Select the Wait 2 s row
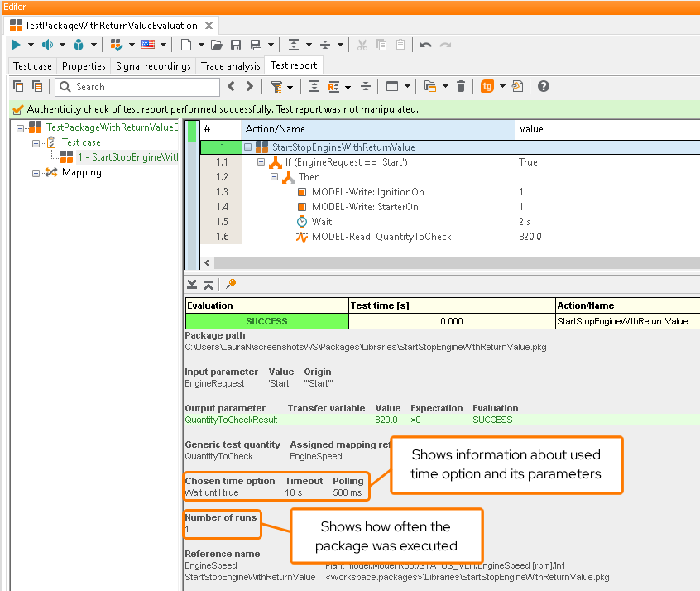 [x=450, y=222]
